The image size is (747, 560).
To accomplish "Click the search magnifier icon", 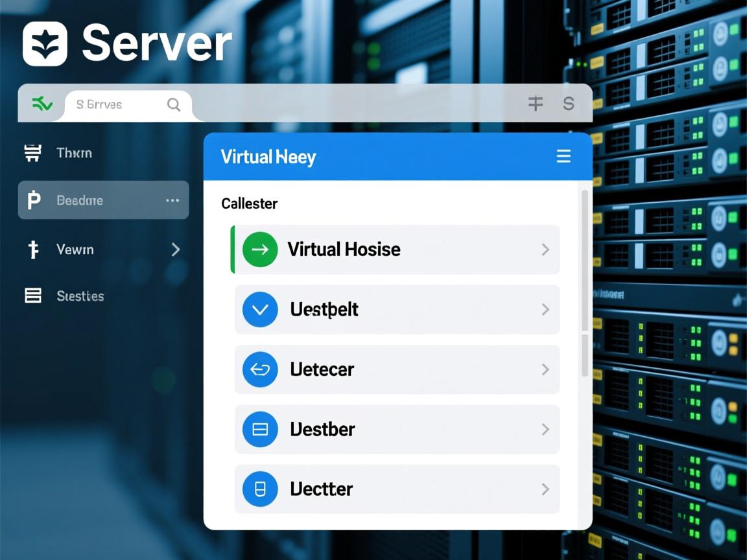I will click(x=174, y=104).
